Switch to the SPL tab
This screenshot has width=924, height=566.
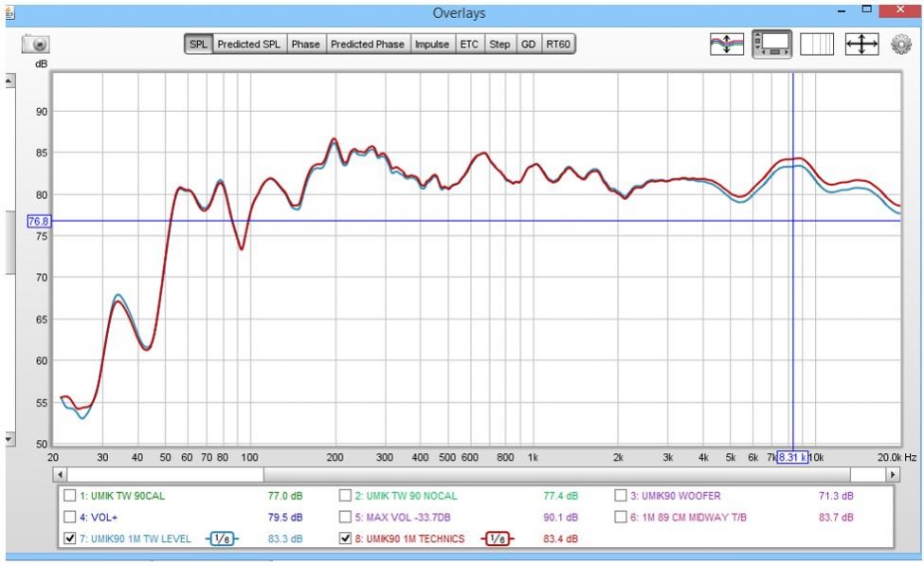pos(199,45)
